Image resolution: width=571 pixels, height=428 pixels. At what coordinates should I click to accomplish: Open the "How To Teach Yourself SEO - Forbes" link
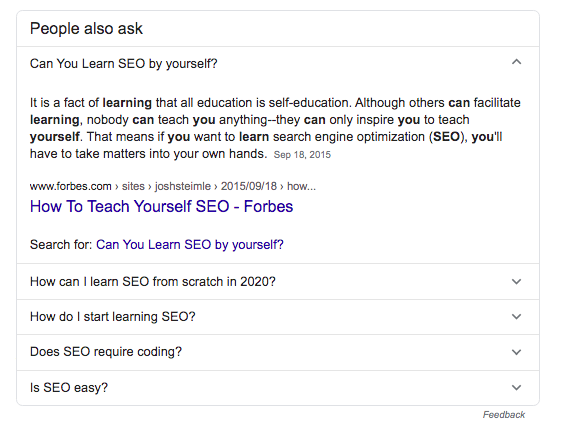161,207
